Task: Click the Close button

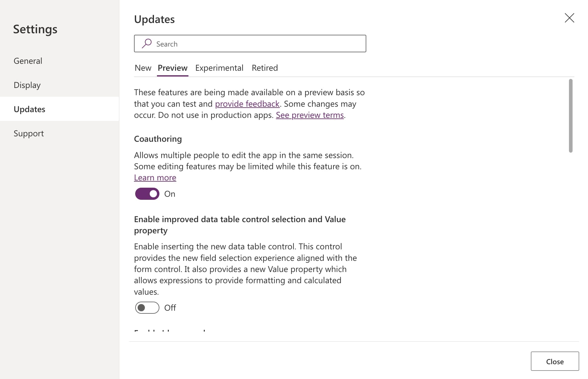Action: point(555,361)
